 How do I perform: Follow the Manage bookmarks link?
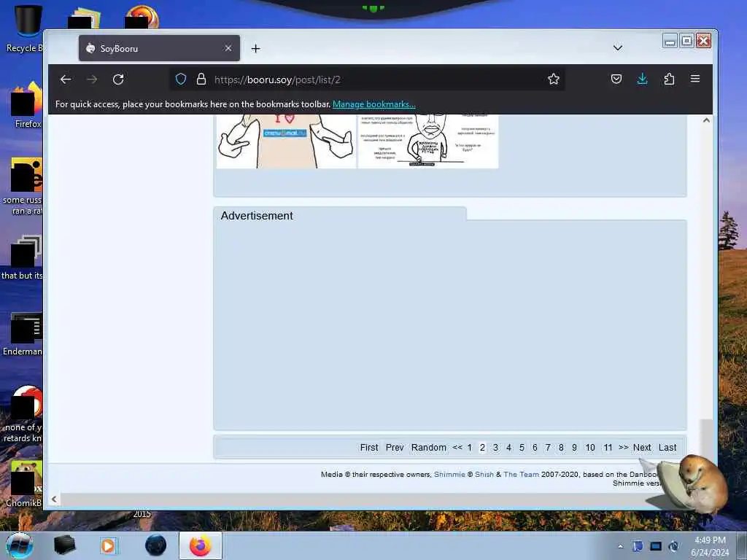coord(374,104)
